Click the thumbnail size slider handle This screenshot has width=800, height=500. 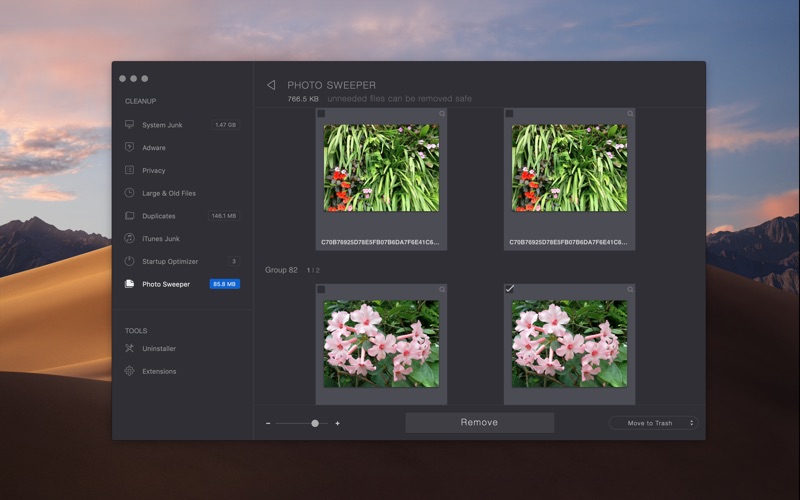(x=315, y=423)
